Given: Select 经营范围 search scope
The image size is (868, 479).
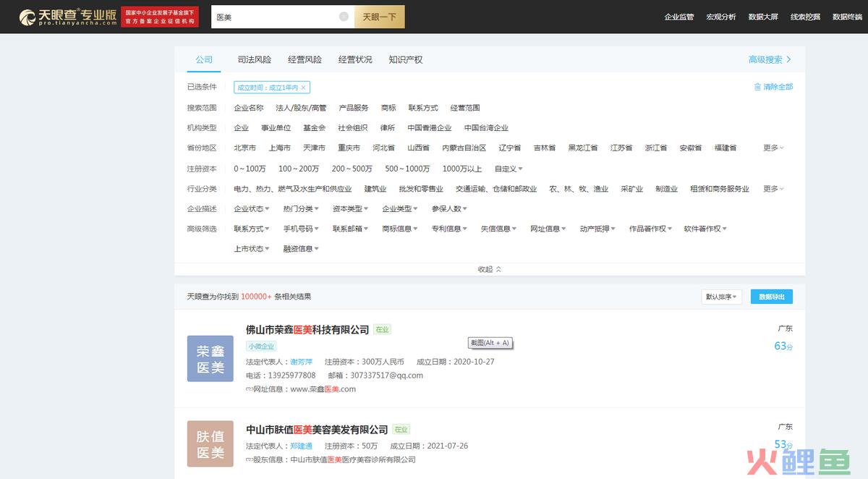Looking at the screenshot, I should click(x=465, y=108).
